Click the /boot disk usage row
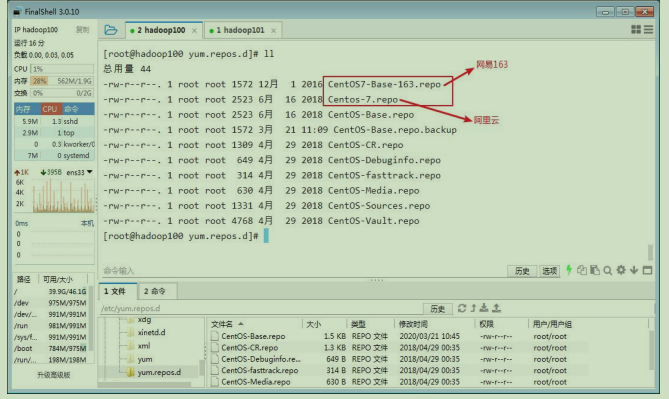Screen dimensions: 669x399 click(x=50, y=348)
